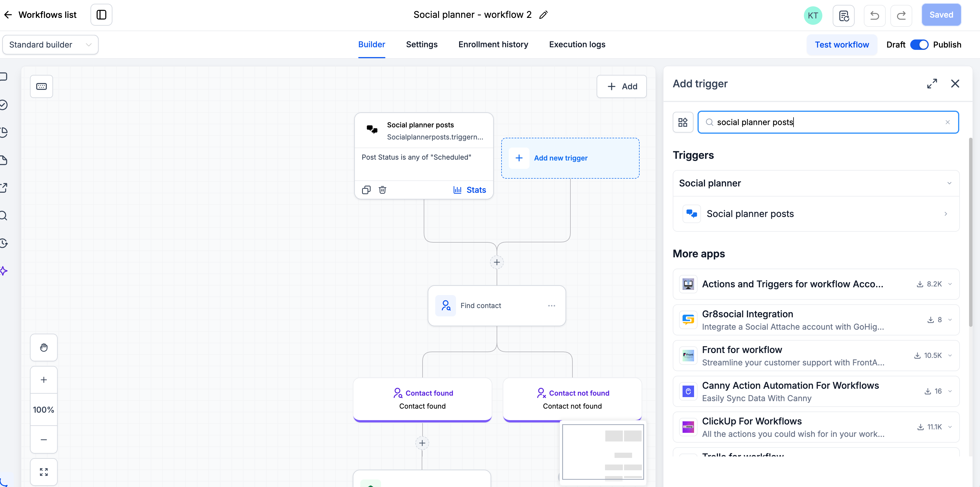Delete the Social planner posts trigger
980x487 pixels.
[x=382, y=190]
